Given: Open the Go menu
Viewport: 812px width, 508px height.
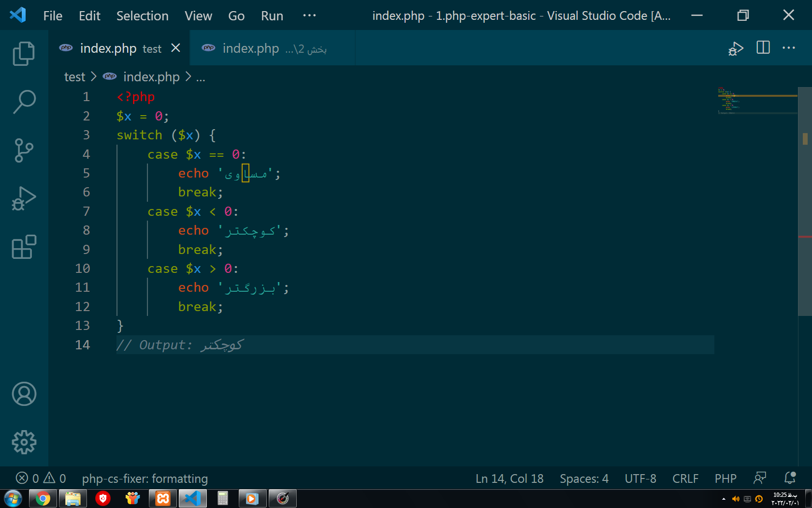Looking at the screenshot, I should click(236, 16).
